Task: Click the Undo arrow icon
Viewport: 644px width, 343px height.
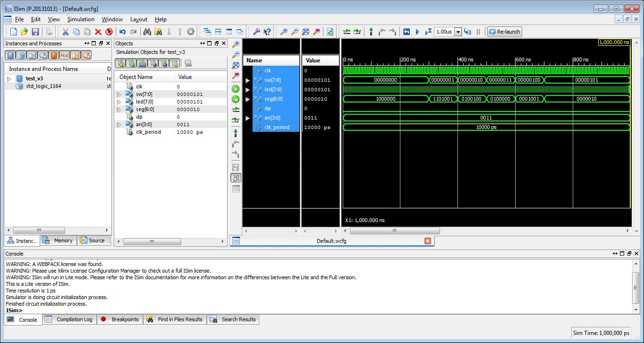Action: [122, 32]
